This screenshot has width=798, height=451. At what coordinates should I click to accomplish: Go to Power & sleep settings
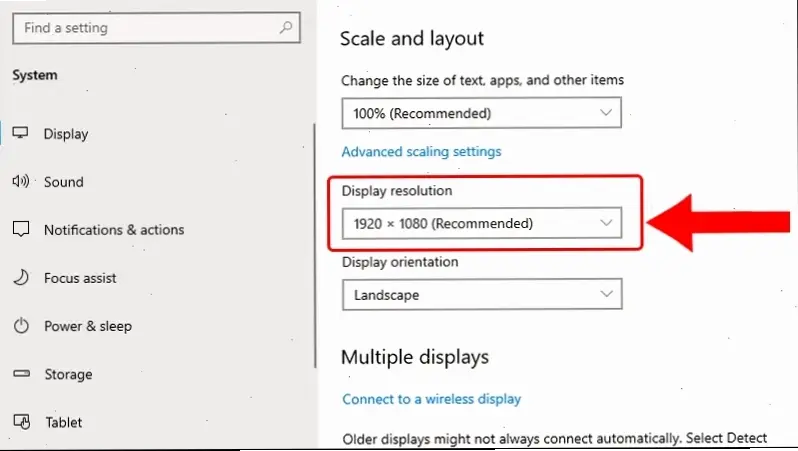(88, 326)
